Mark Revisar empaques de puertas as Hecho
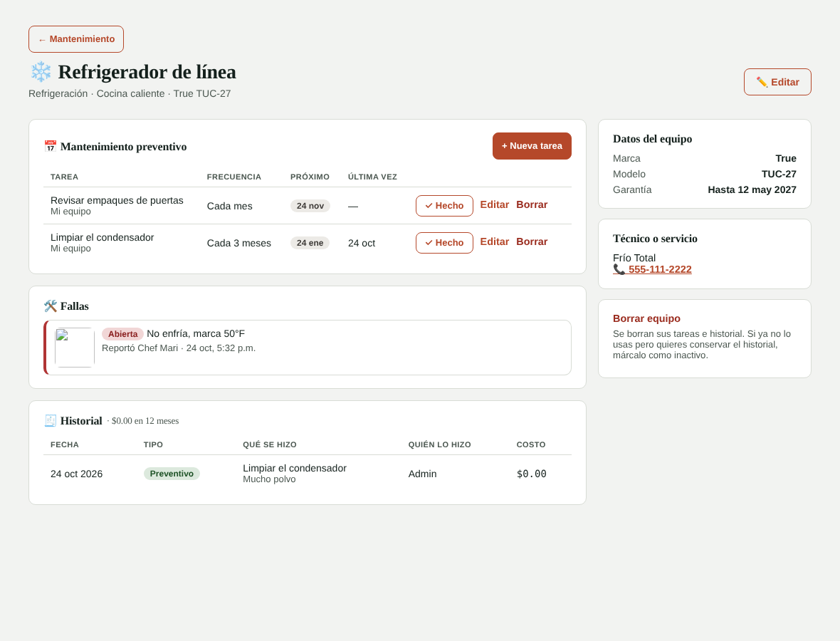This screenshot has height=641, width=840. click(x=444, y=206)
